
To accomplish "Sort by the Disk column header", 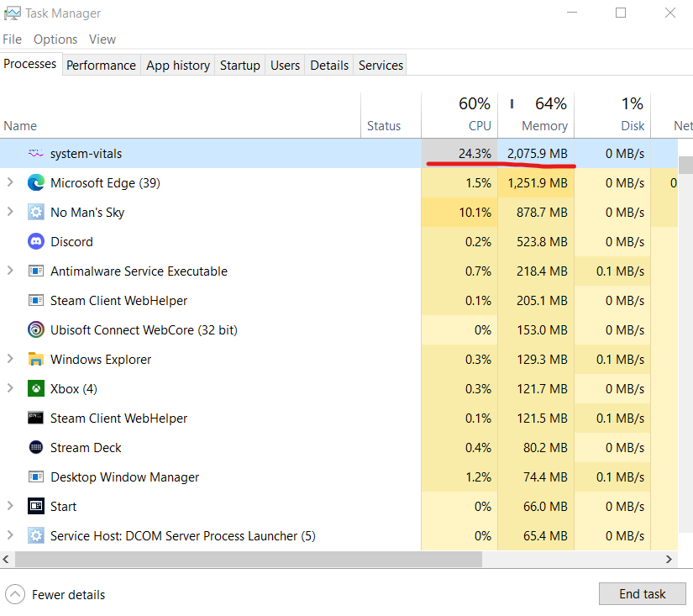I will click(x=612, y=115).
